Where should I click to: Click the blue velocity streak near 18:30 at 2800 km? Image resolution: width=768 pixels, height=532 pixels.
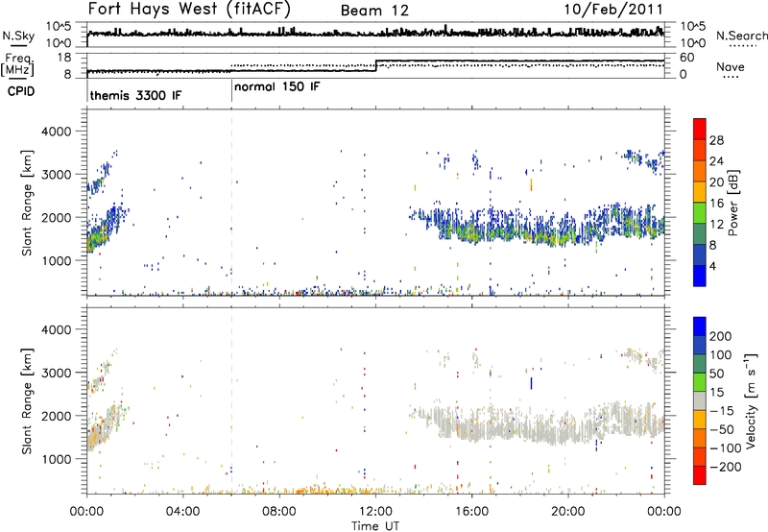coord(532,383)
